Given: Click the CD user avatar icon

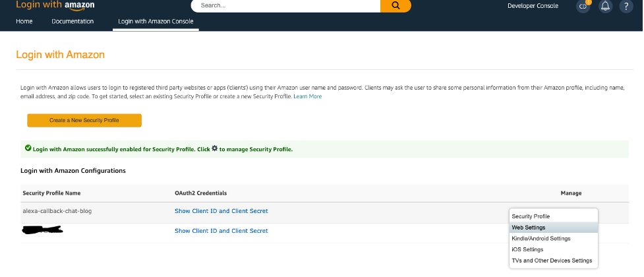Looking at the screenshot, I should [x=583, y=6].
